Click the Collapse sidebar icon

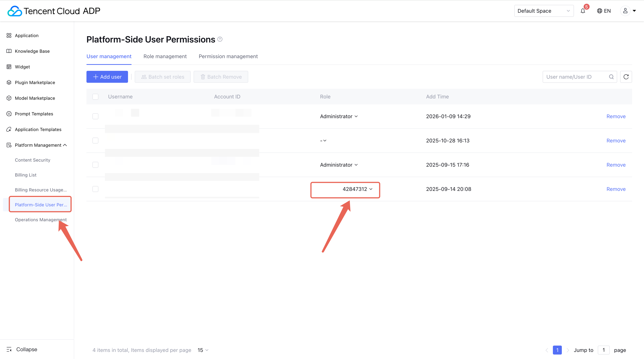click(9, 349)
